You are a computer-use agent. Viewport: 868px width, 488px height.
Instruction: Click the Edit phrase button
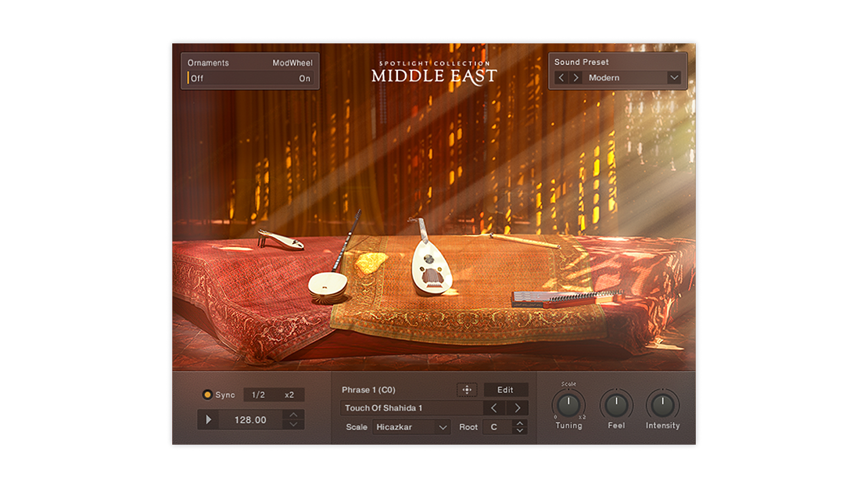pos(505,389)
